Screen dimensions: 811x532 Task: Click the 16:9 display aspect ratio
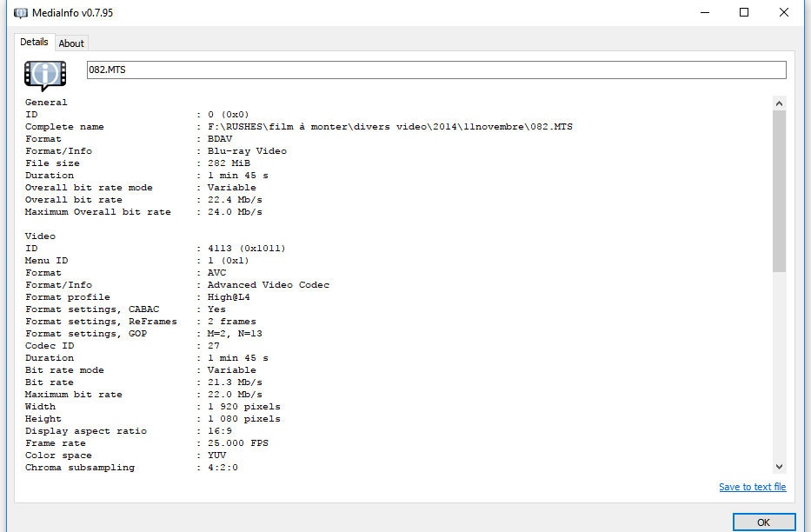click(x=220, y=431)
